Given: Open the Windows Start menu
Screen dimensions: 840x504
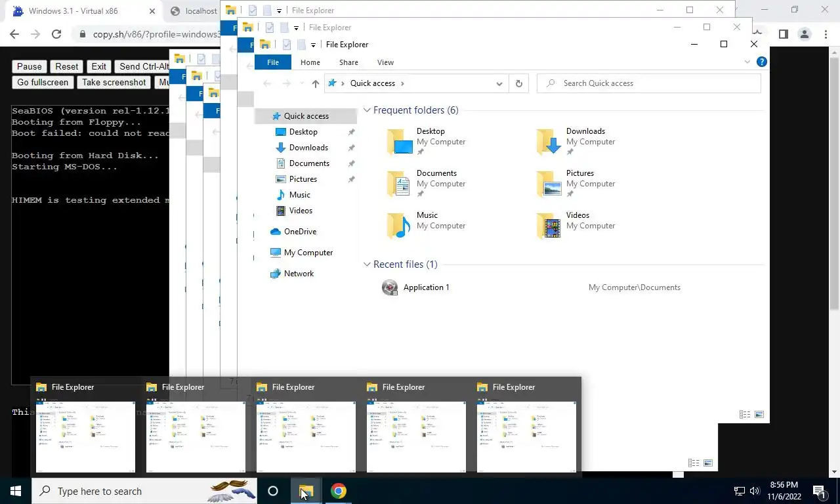Looking at the screenshot, I should click(16, 491).
